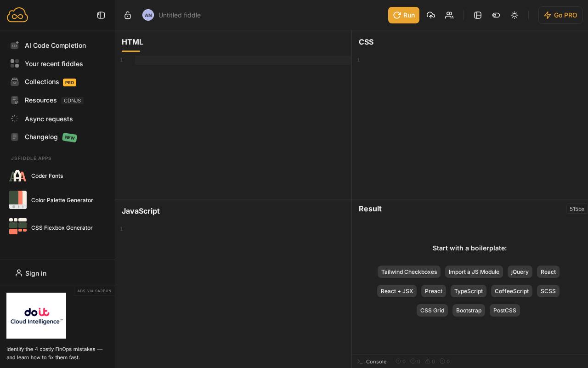This screenshot has width=588, height=368.
Task: Click the Untitled fiddle title field
Action: pyautogui.click(x=180, y=15)
